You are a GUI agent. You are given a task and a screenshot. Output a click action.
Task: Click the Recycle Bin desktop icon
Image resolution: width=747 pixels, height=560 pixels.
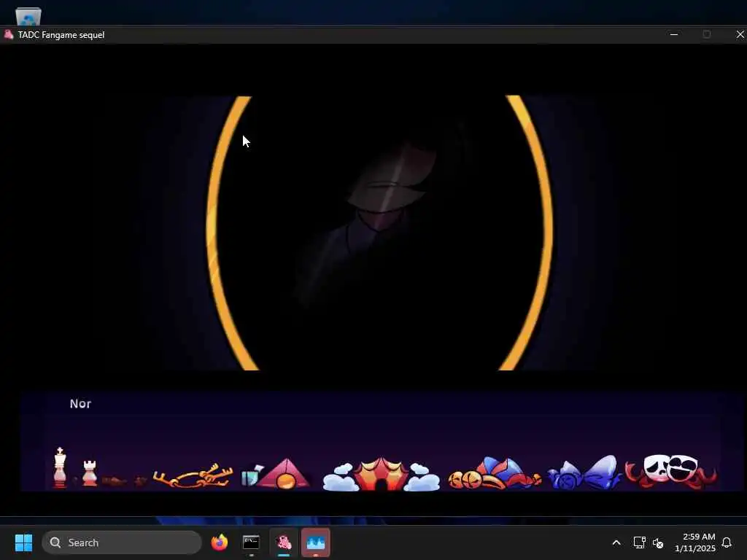click(28, 15)
